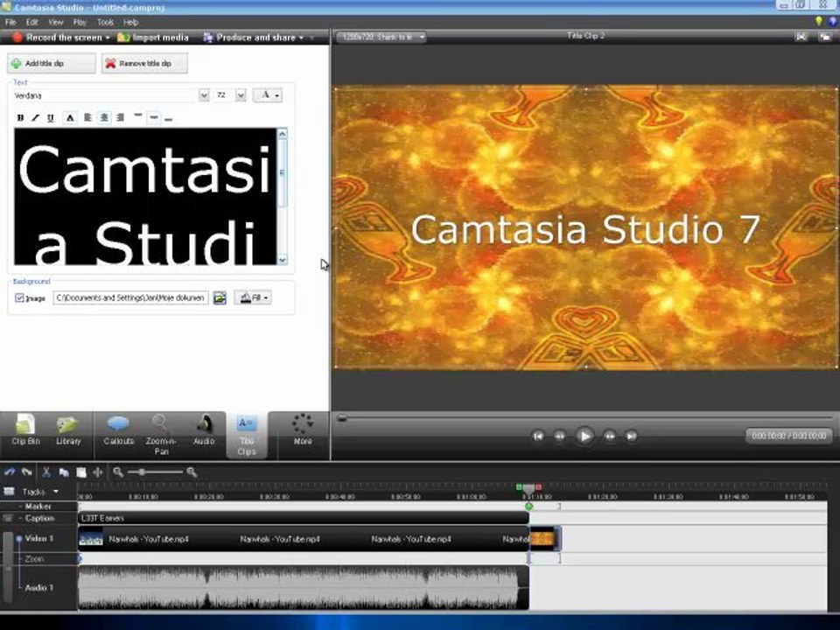Align title text to the left
Screen dimensions: 840x630
pos(87,117)
